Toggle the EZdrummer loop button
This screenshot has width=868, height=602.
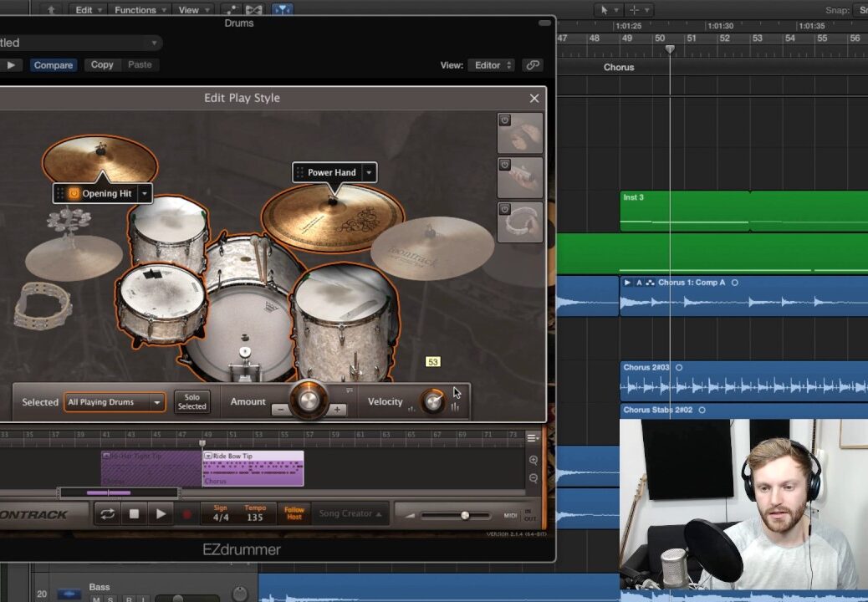pos(107,514)
